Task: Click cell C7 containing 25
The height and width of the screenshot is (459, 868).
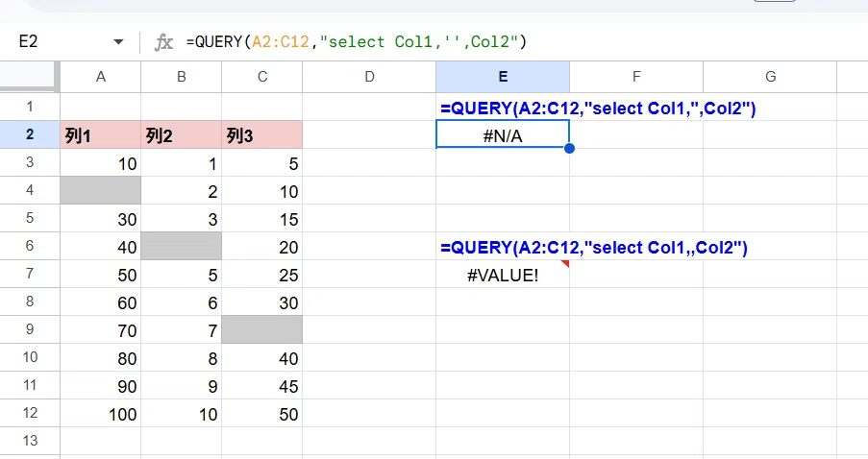Action: click(x=262, y=275)
